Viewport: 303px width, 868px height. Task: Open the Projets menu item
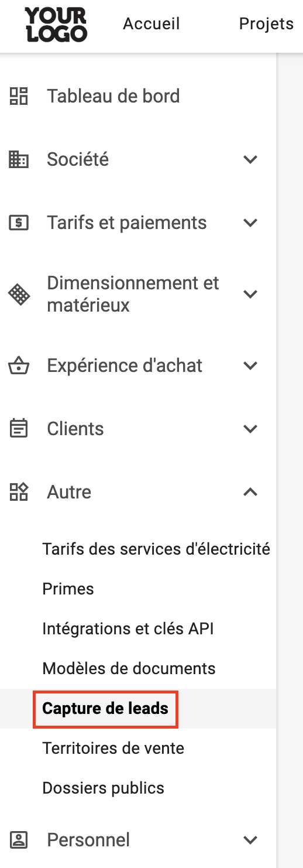click(x=266, y=24)
